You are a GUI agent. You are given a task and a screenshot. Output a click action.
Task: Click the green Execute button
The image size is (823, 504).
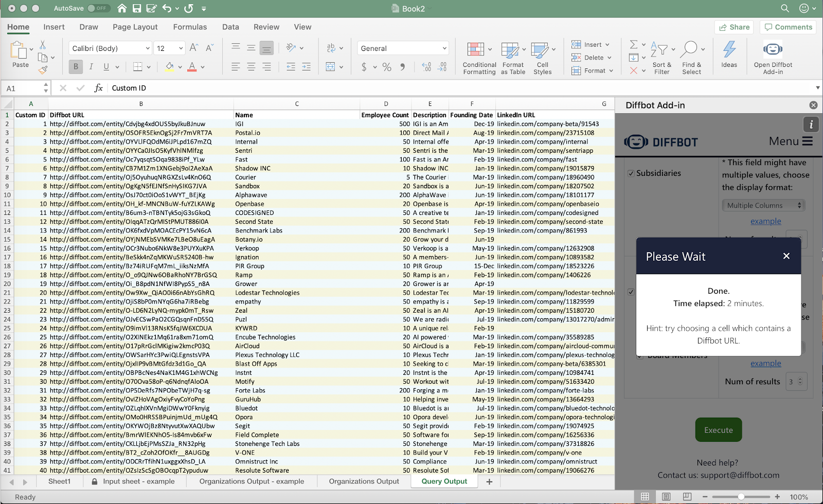click(x=719, y=430)
